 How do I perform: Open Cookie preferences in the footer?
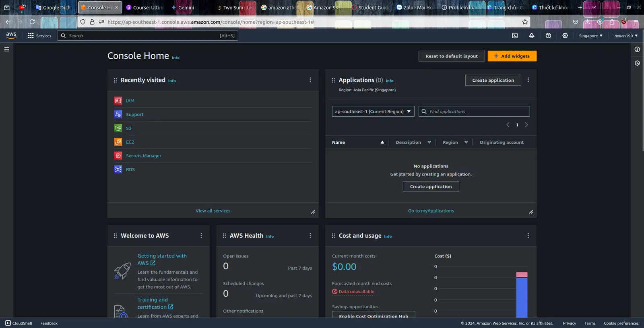tap(621, 323)
